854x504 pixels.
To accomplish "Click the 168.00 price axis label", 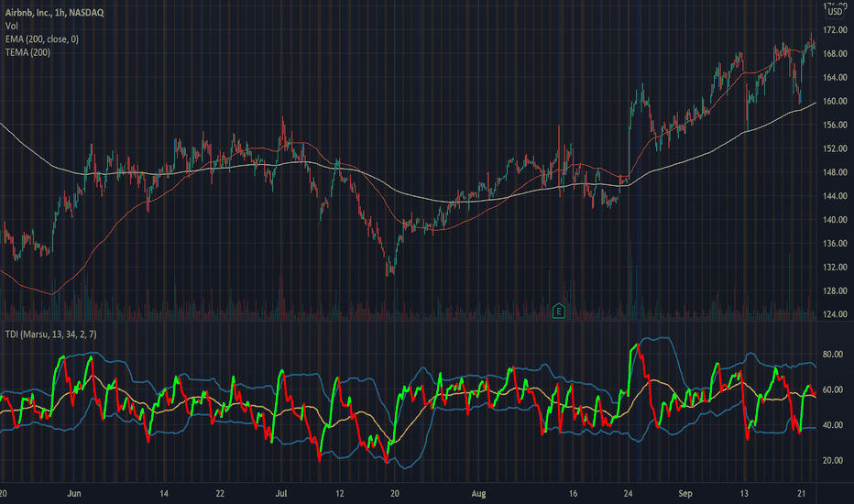I will tap(835, 53).
